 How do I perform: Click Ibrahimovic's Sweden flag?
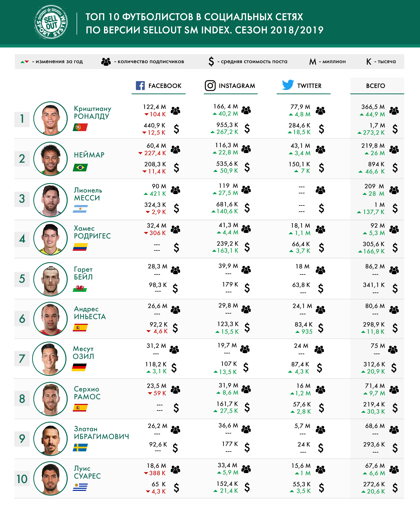pyautogui.click(x=80, y=448)
